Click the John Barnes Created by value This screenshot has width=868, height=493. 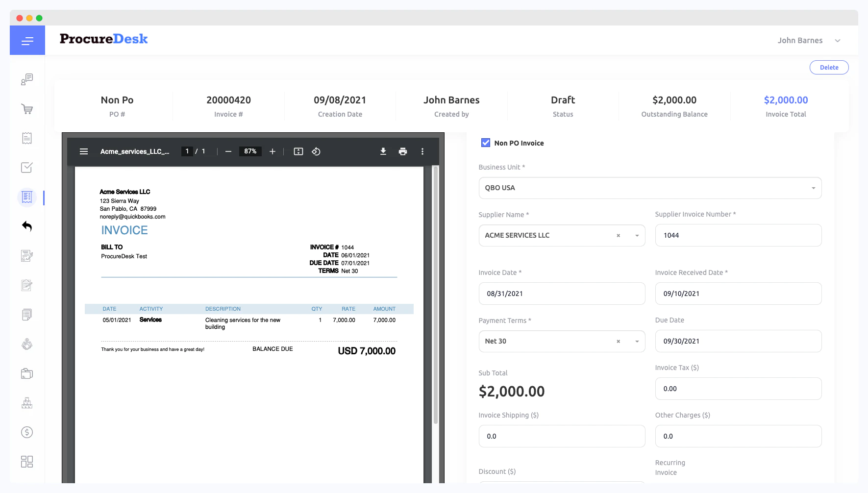point(451,100)
